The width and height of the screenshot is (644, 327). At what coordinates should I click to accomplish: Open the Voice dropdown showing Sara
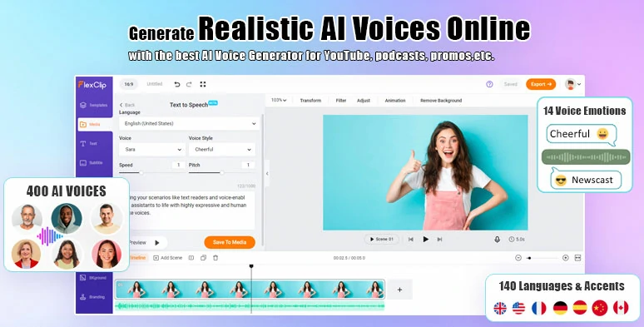pyautogui.click(x=152, y=150)
